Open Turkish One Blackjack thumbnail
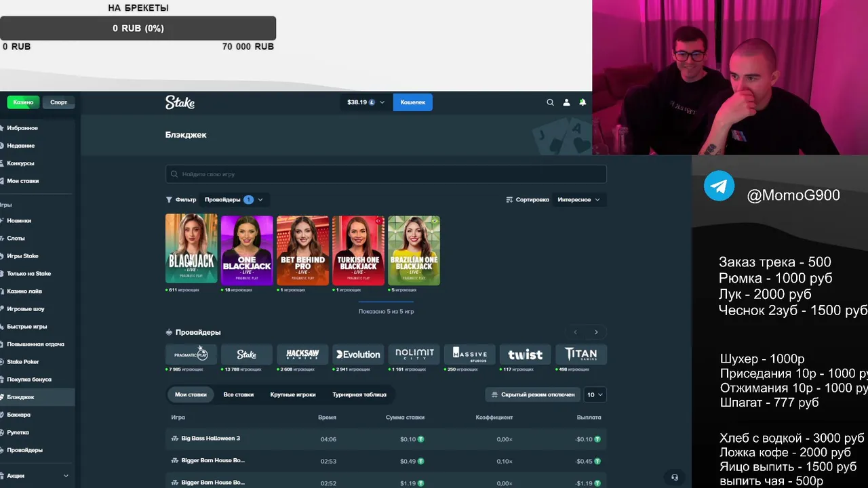The height and width of the screenshot is (488, 868). (358, 249)
